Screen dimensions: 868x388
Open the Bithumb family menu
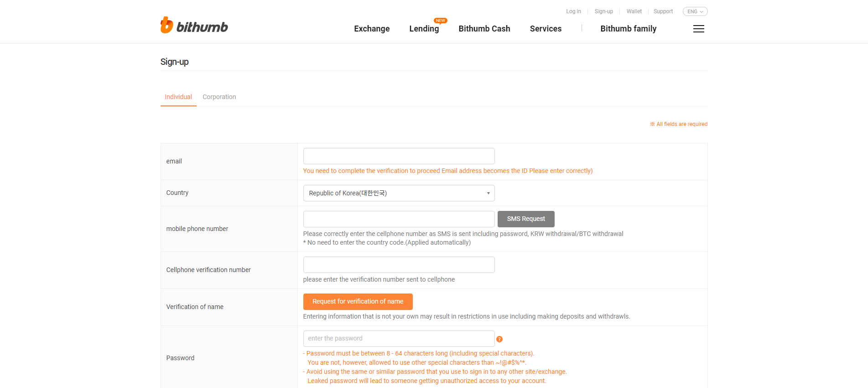628,29
